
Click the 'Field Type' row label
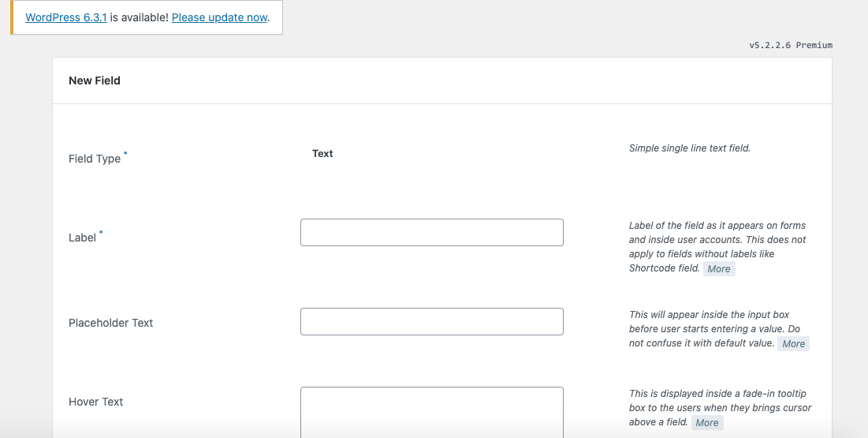(95, 159)
